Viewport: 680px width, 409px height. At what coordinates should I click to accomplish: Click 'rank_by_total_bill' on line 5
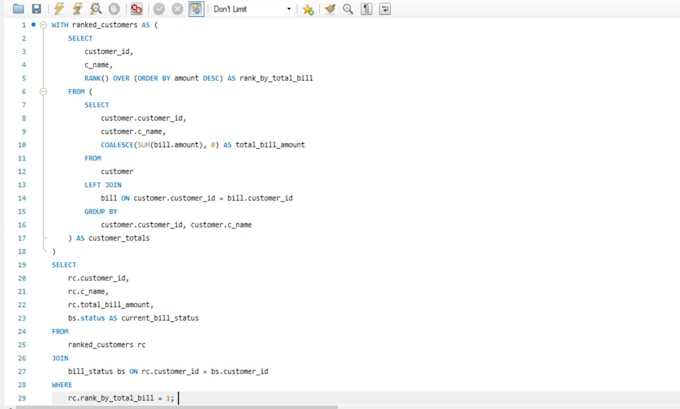point(276,78)
